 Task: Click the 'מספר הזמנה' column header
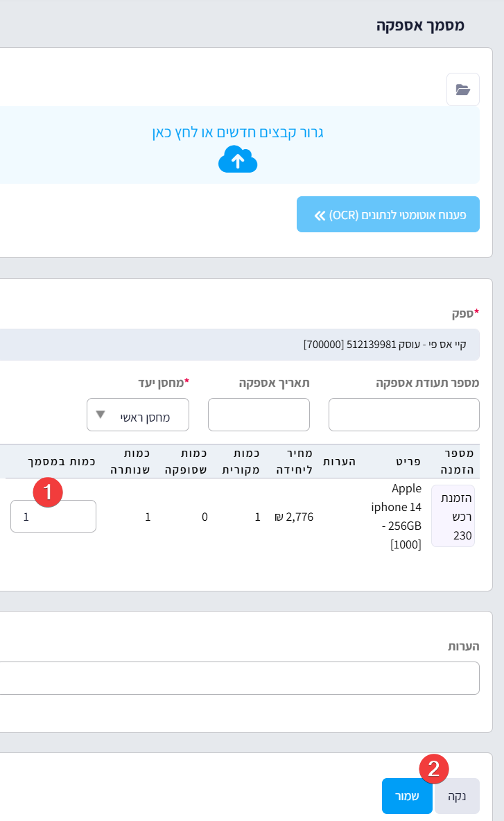(x=458, y=461)
